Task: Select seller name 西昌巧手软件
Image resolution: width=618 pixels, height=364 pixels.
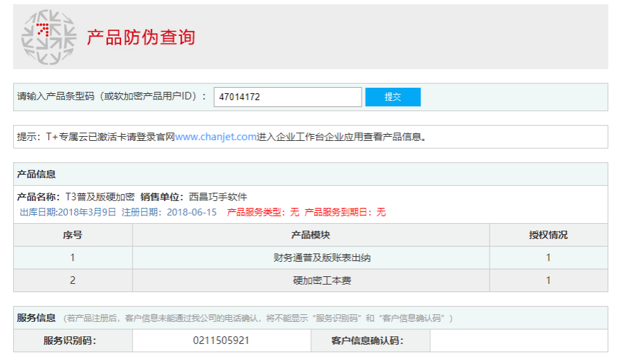Action: (218, 197)
